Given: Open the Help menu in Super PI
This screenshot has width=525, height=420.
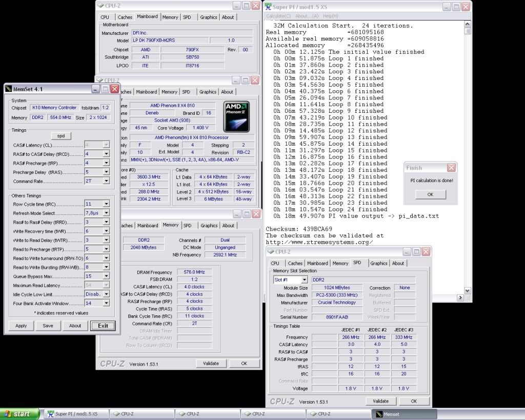Looking at the screenshot, I should (x=330, y=16).
